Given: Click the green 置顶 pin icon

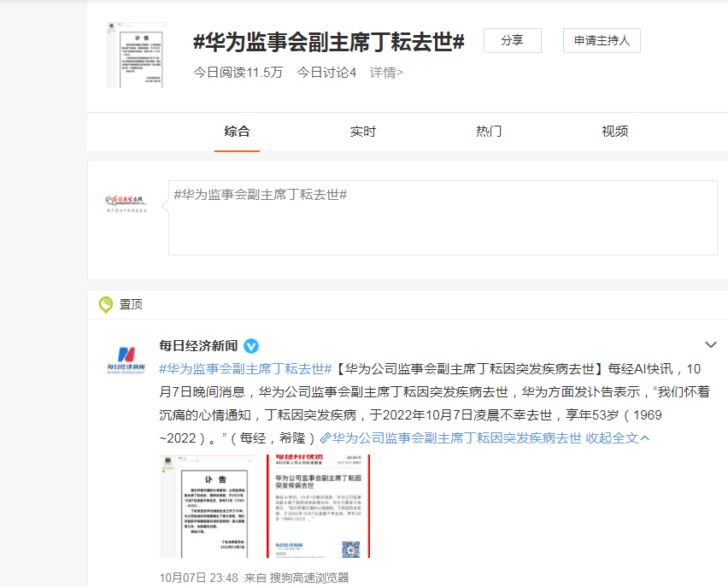Looking at the screenshot, I should (x=106, y=304).
